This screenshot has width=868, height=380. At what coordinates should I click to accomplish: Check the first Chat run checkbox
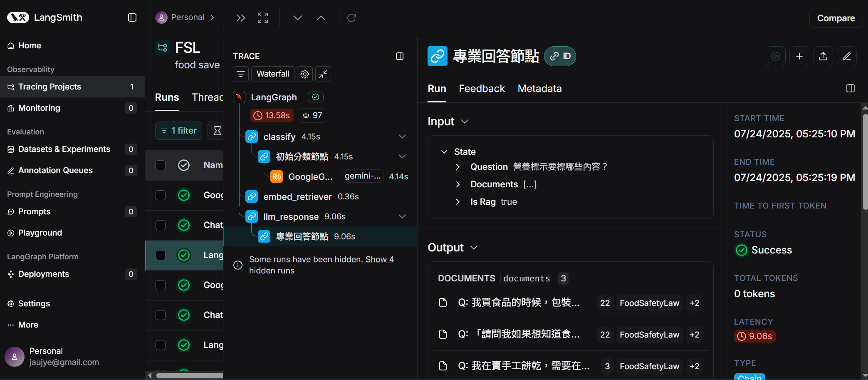161,225
